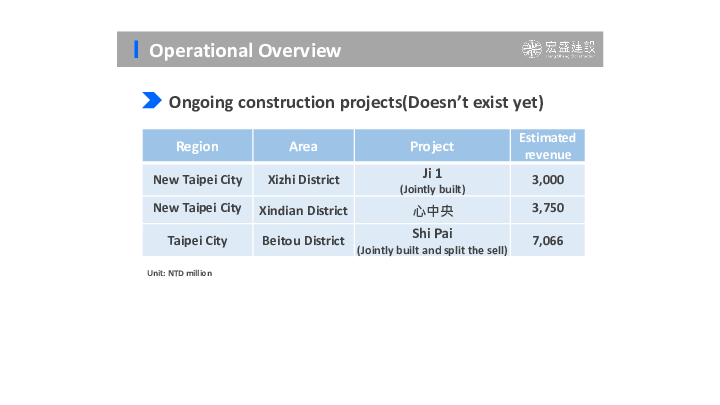
Task: Click the blue arrow bullet icon
Action: click(x=152, y=100)
